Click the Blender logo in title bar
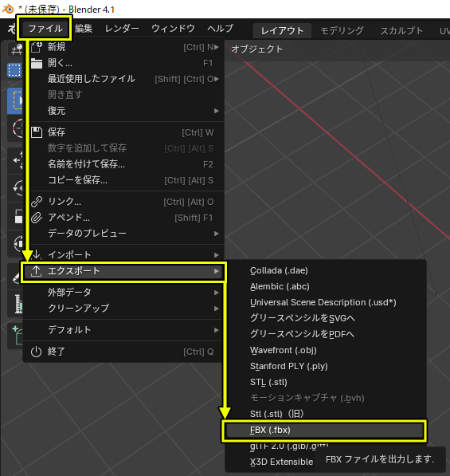This screenshot has width=450, height=476. [x=8, y=9]
